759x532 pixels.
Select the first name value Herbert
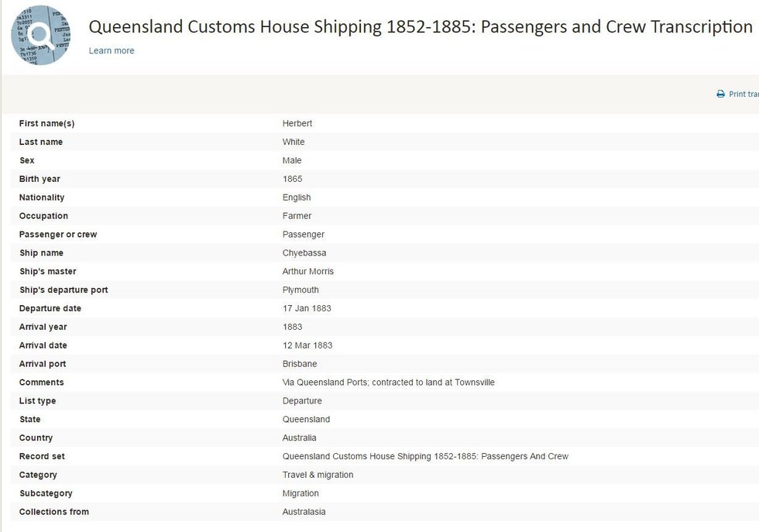coord(297,123)
